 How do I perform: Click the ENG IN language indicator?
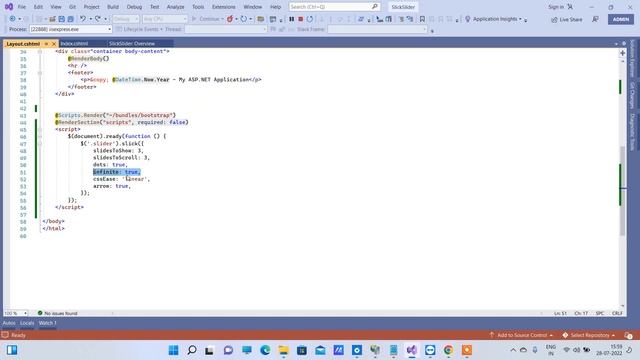pyautogui.click(x=551, y=350)
